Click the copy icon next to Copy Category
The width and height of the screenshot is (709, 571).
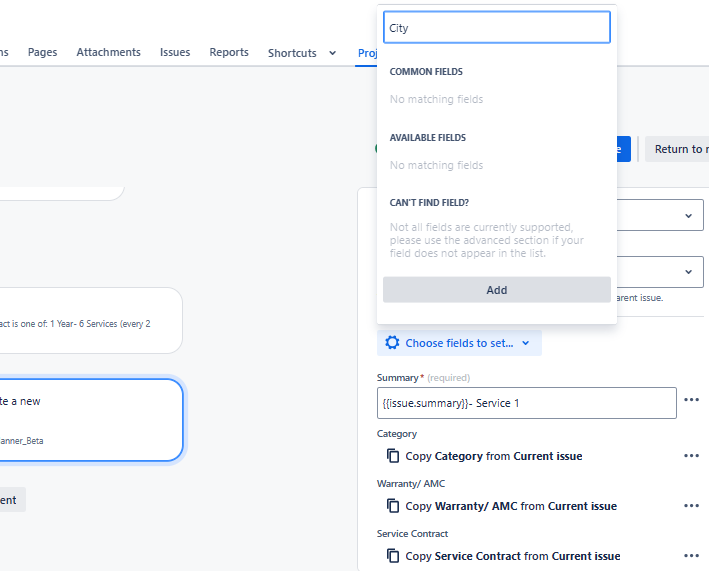(393, 456)
